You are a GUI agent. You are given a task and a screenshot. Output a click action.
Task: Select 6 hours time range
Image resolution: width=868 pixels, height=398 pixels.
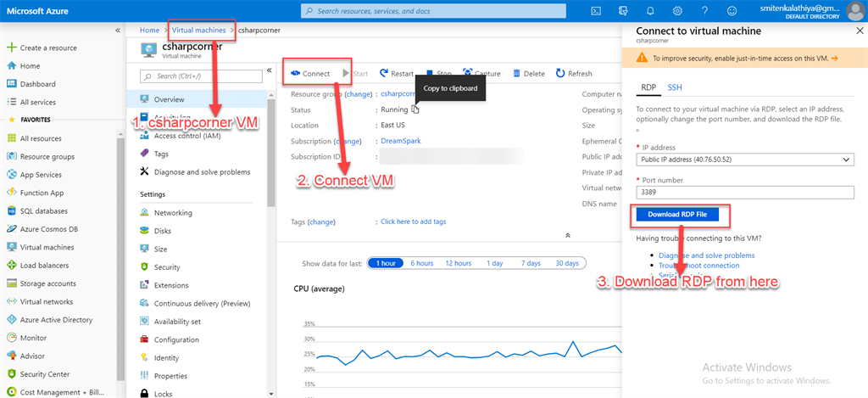(x=422, y=263)
